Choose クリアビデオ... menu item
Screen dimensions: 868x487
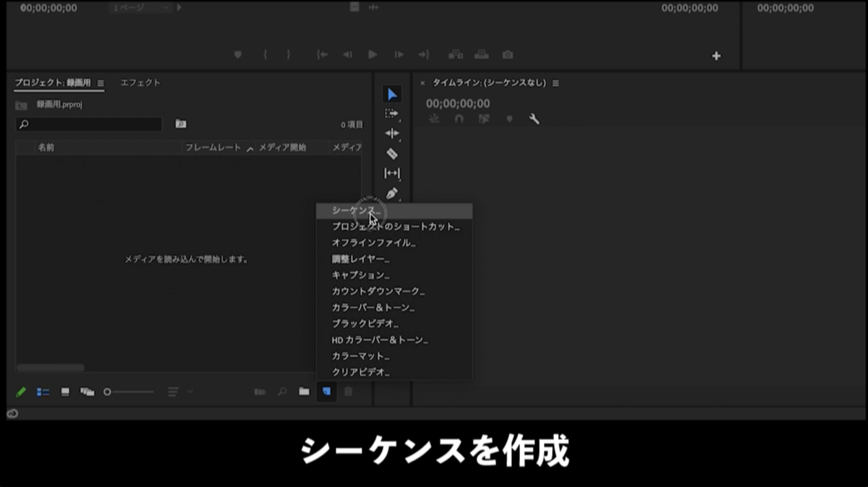pos(394,372)
